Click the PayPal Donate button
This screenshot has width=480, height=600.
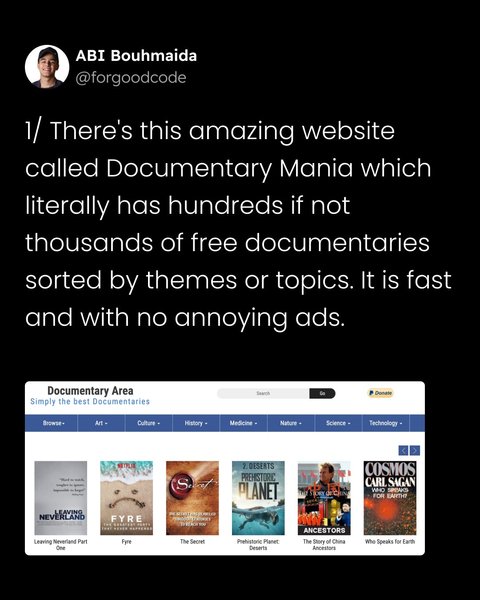(380, 393)
